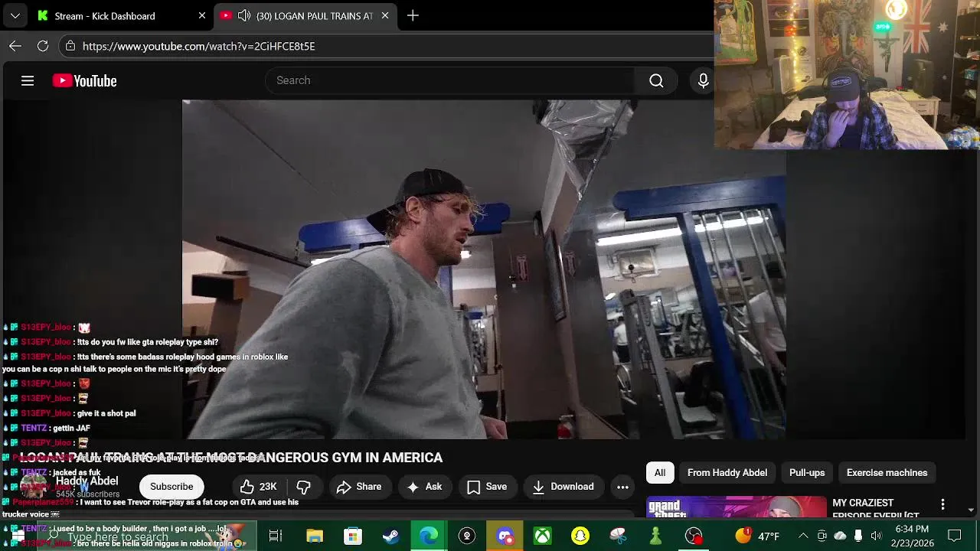980x551 pixels.
Task: Open the Windows notification center icon
Action: pos(954,536)
